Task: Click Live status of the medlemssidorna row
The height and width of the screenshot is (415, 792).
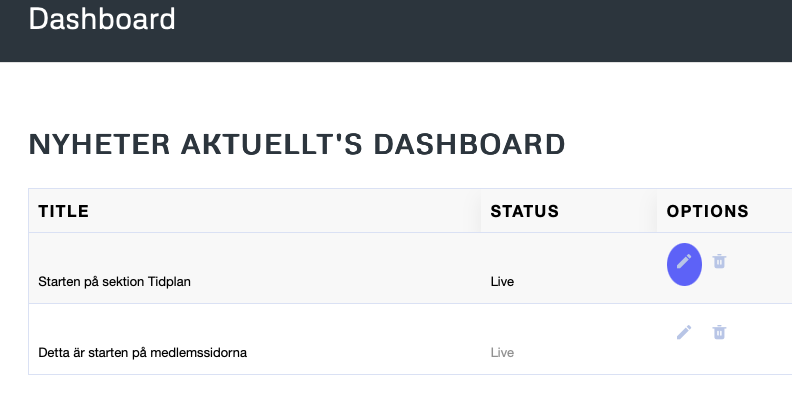Action: [x=502, y=353]
